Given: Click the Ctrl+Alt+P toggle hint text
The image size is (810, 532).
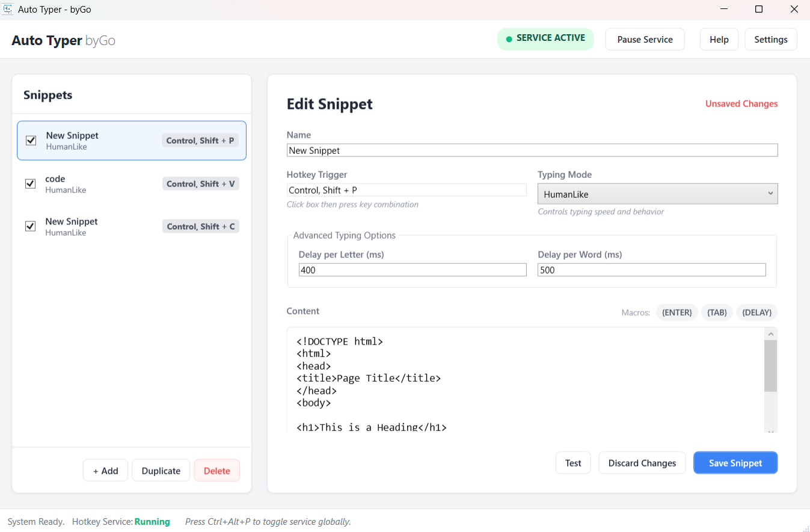Looking at the screenshot, I should 268,522.
